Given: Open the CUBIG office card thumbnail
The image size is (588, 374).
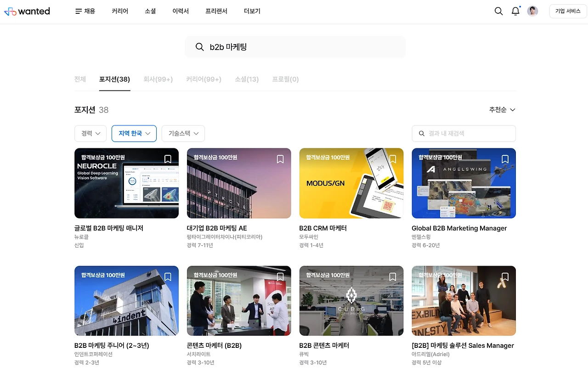Looking at the screenshot, I should pyautogui.click(x=351, y=300).
